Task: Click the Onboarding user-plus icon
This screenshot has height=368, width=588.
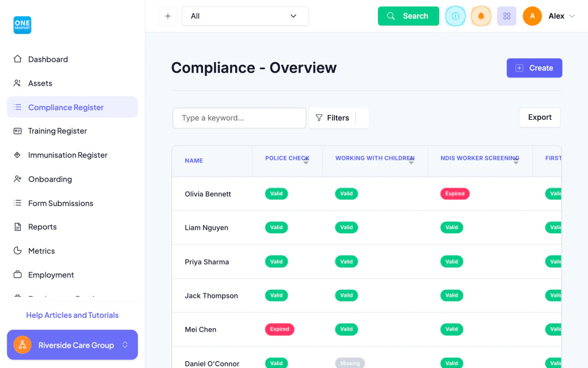Action: click(17, 179)
